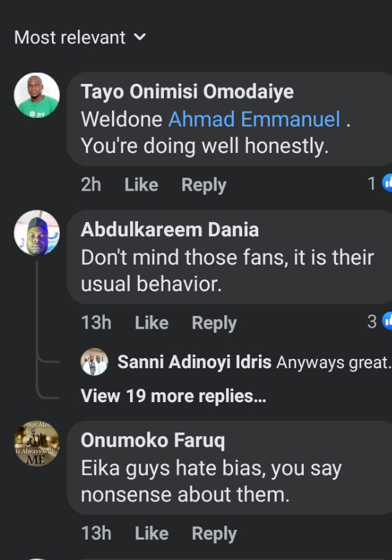The width and height of the screenshot is (392, 560).
Task: Open Tayo Onimisi Omodaiye's name link
Action: coord(187,92)
